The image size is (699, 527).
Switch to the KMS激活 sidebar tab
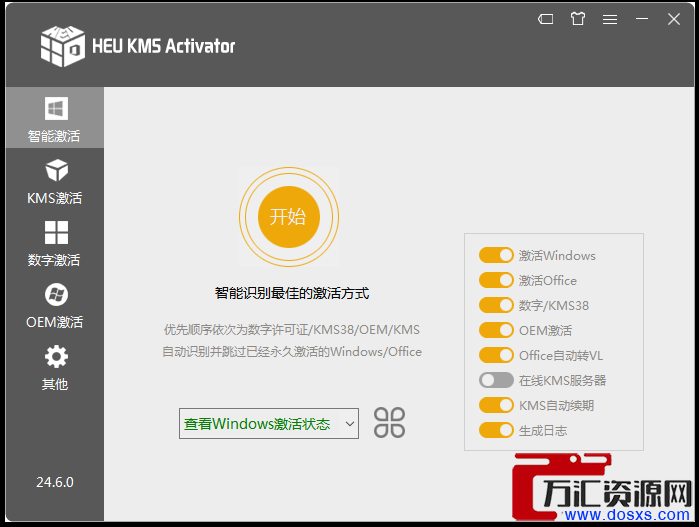click(54, 180)
